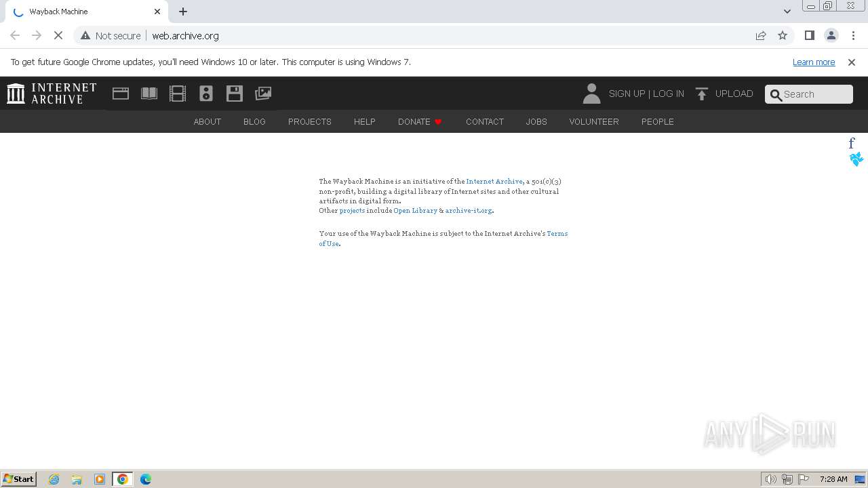Click the SIGN UP link

tap(627, 94)
